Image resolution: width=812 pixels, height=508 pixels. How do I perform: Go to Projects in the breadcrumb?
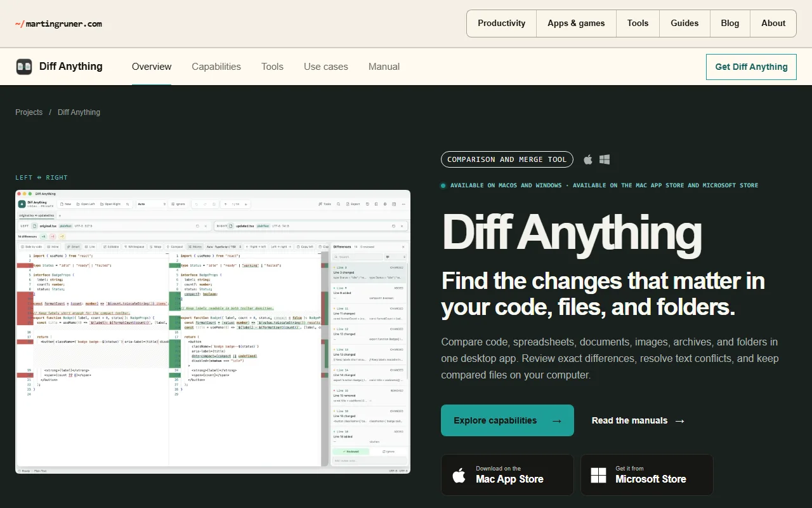coord(29,112)
